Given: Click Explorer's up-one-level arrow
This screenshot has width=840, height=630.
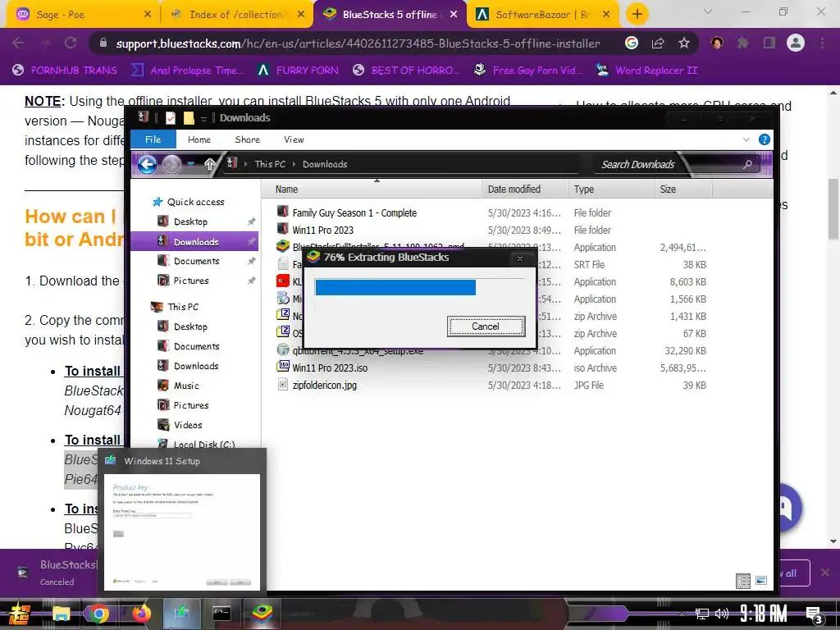Looking at the screenshot, I should tap(209, 164).
